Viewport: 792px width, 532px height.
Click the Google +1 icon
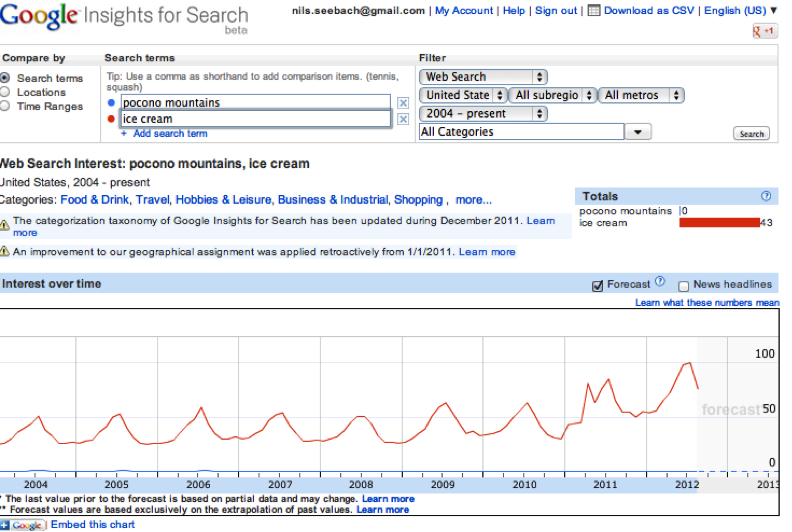click(765, 31)
